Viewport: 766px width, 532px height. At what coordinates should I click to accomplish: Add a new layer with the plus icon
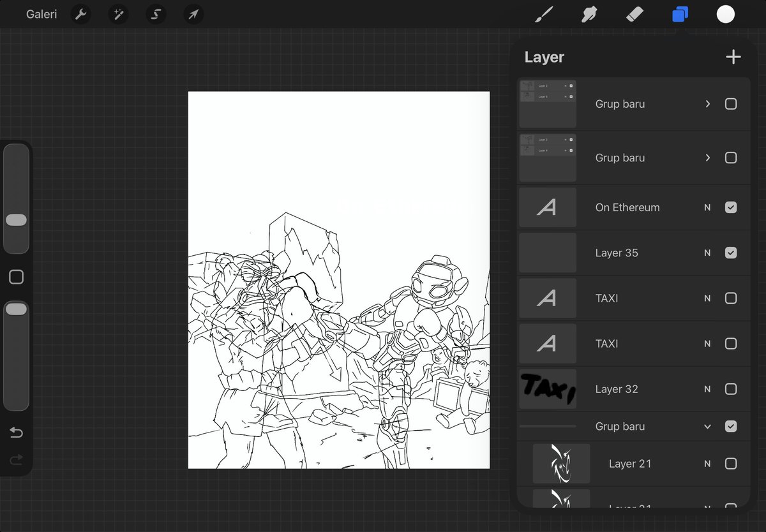click(x=733, y=57)
